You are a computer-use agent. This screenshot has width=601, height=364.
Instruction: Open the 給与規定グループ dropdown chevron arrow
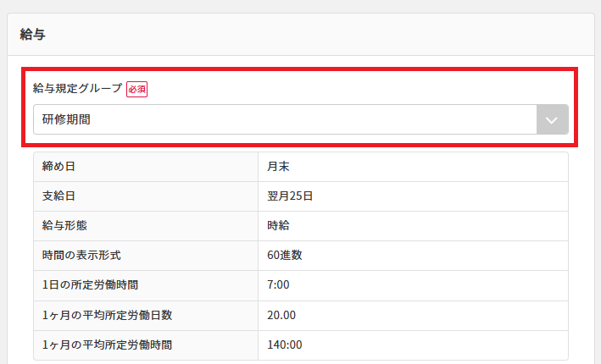552,120
